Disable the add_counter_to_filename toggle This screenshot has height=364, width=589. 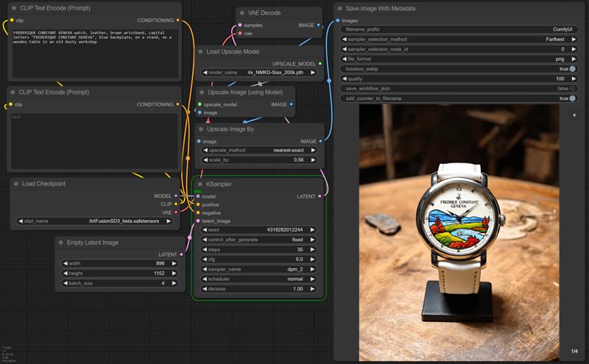tap(572, 98)
